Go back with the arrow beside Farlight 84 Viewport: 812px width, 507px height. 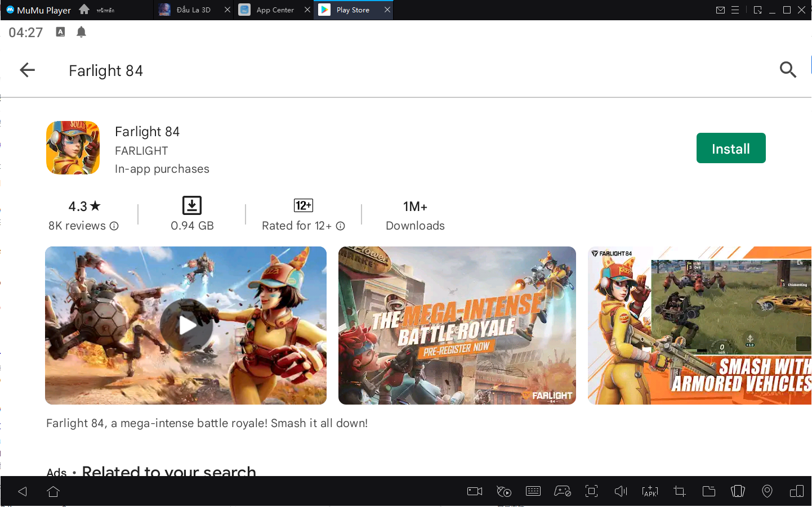tap(27, 70)
